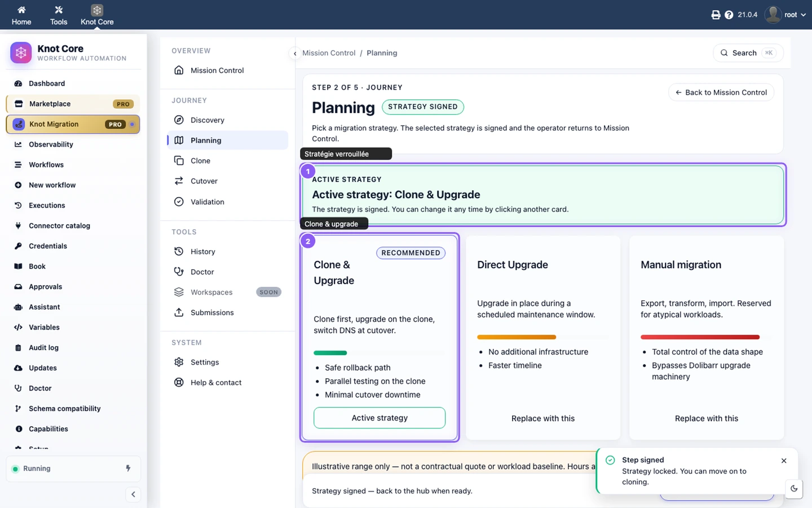Click the Doctor stethoscope icon under Tools
812x508 pixels.
point(179,271)
